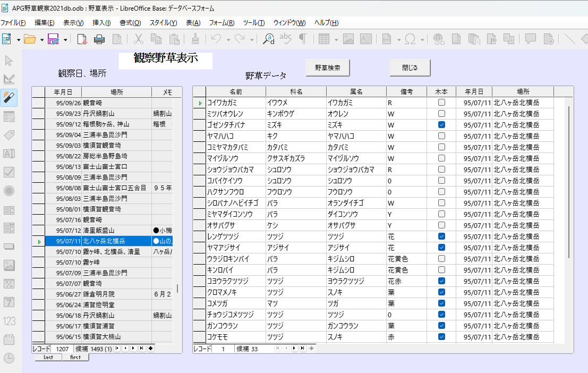Open the folder icon to open a file
The height and width of the screenshot is (373, 588).
tap(30, 39)
